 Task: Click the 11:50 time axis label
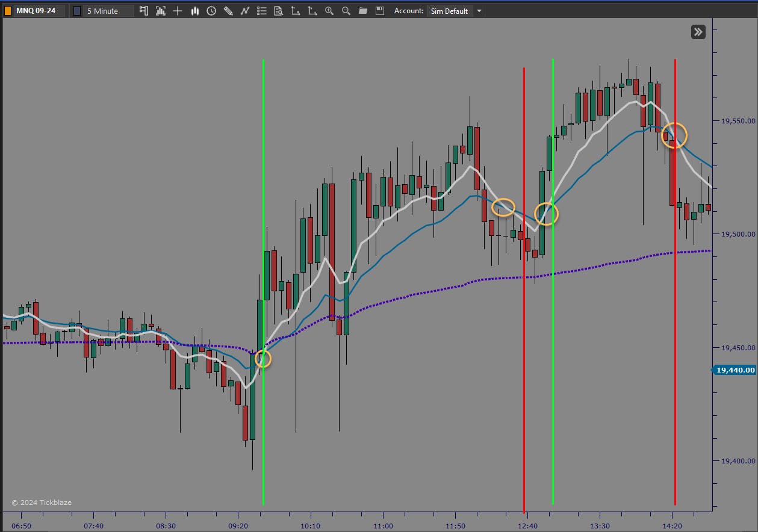[x=456, y=525]
